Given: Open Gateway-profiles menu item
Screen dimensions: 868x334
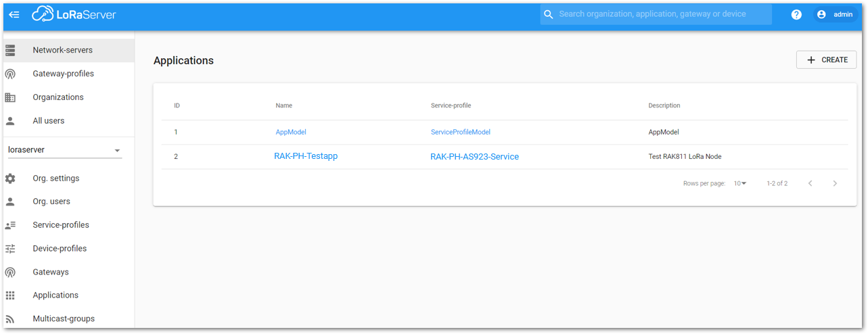Looking at the screenshot, I should pos(69,74).
